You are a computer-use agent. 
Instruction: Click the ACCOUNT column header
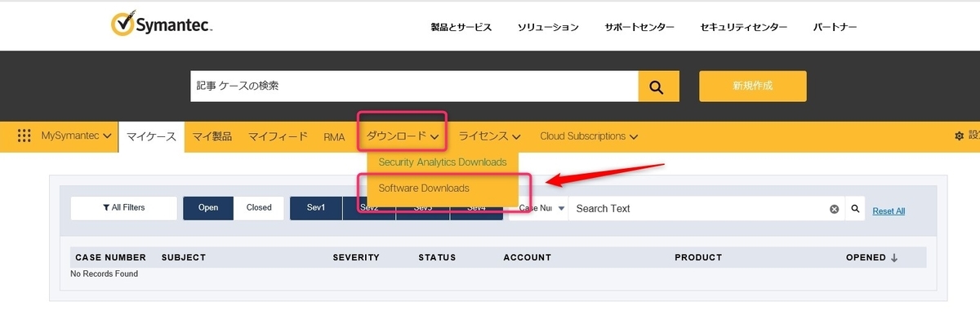pyautogui.click(x=528, y=257)
